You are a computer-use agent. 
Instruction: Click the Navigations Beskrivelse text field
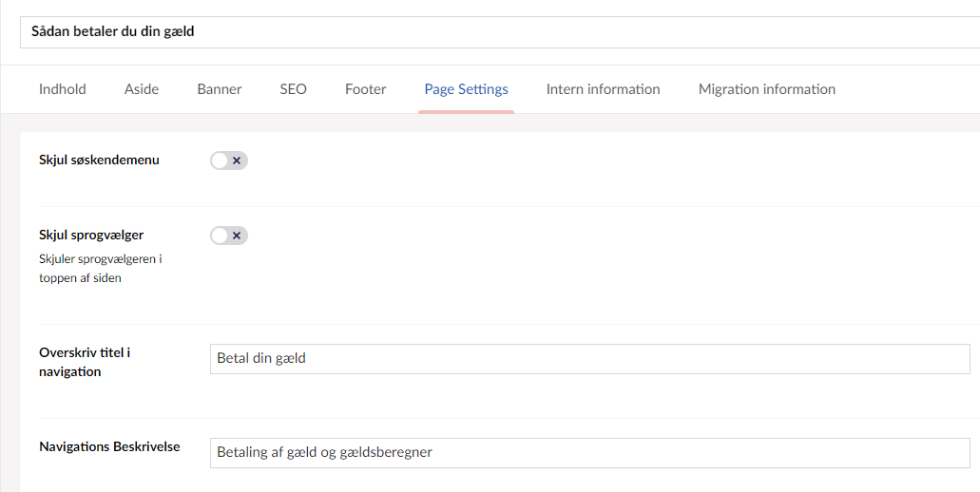[x=589, y=453]
